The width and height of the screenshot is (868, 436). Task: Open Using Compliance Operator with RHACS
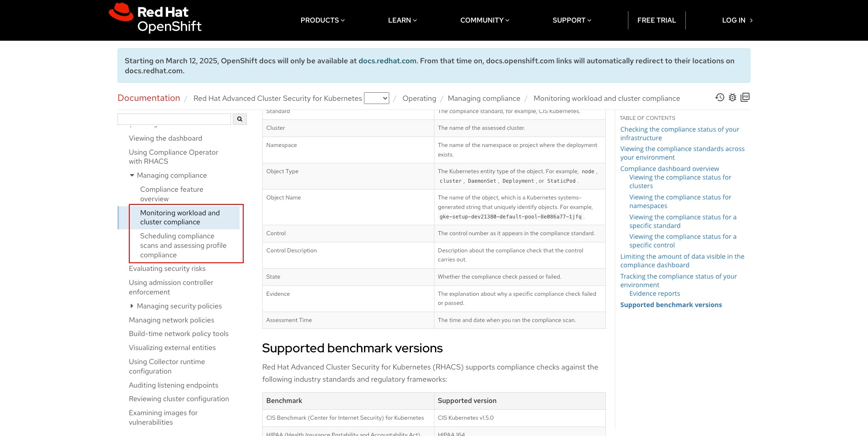(174, 157)
